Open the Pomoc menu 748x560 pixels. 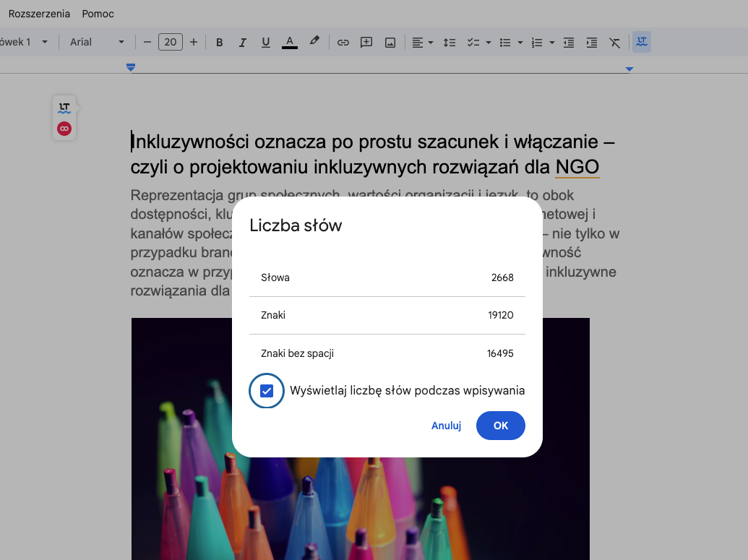pos(98,14)
